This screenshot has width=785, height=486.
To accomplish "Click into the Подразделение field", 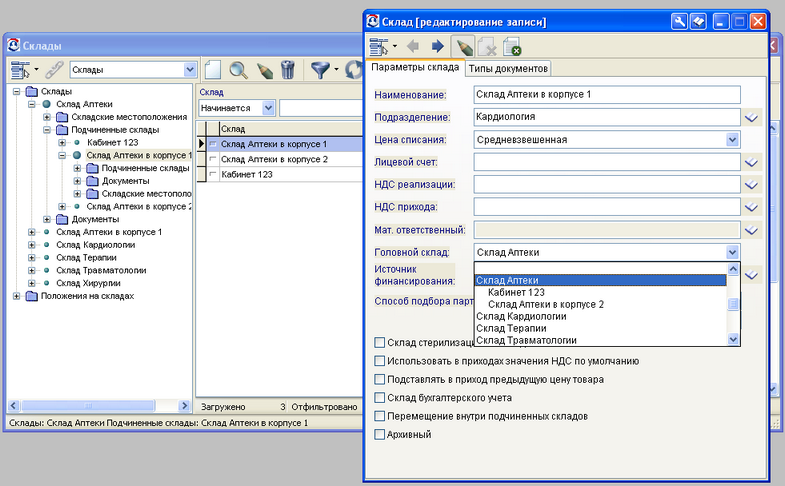I will 607,117.
